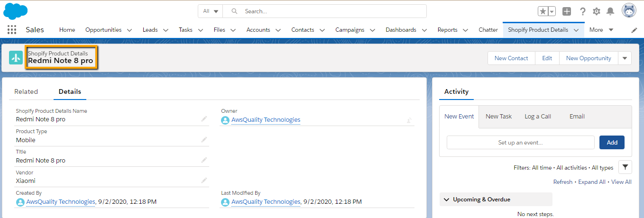Expand the Opportunities nav dropdown
The height and width of the screenshot is (218, 644).
pos(129,30)
